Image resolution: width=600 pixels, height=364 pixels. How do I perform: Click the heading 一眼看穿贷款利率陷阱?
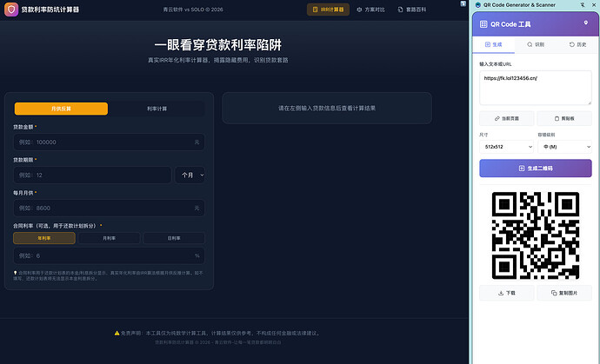pos(218,45)
